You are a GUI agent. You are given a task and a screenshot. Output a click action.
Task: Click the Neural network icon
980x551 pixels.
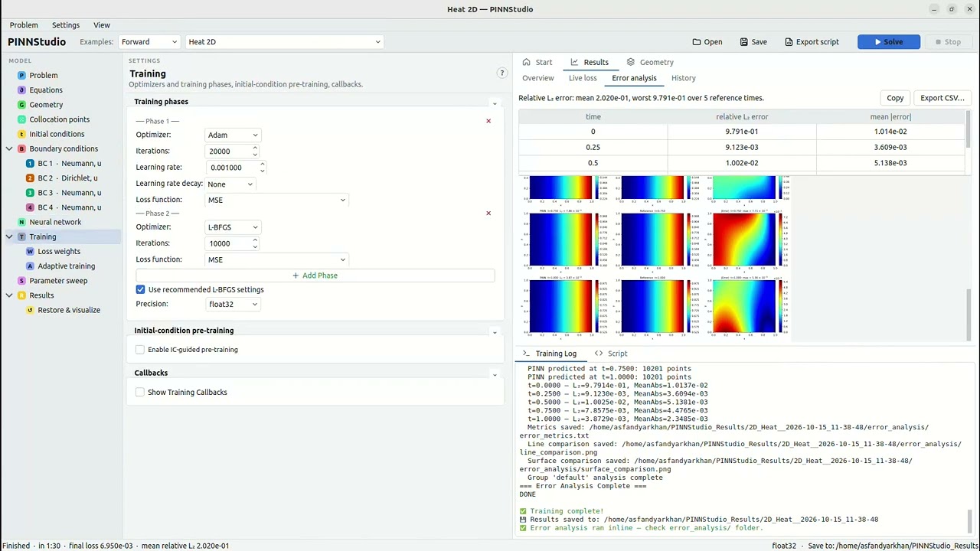(21, 222)
